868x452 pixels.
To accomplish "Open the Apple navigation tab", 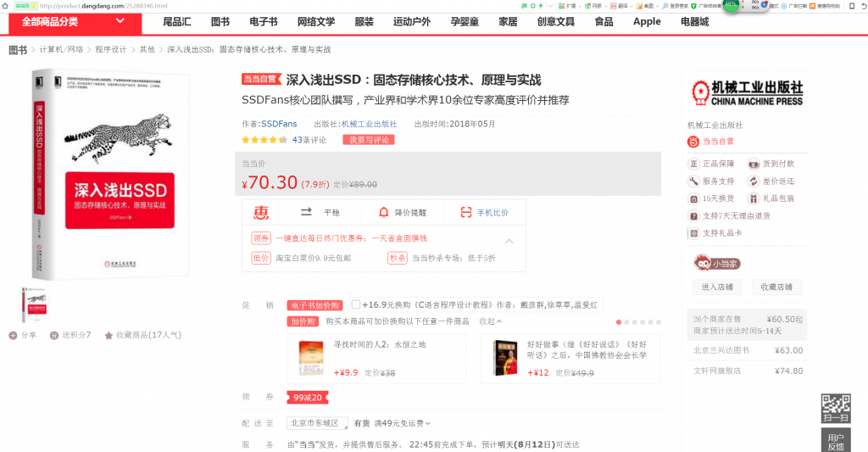I will pos(647,22).
